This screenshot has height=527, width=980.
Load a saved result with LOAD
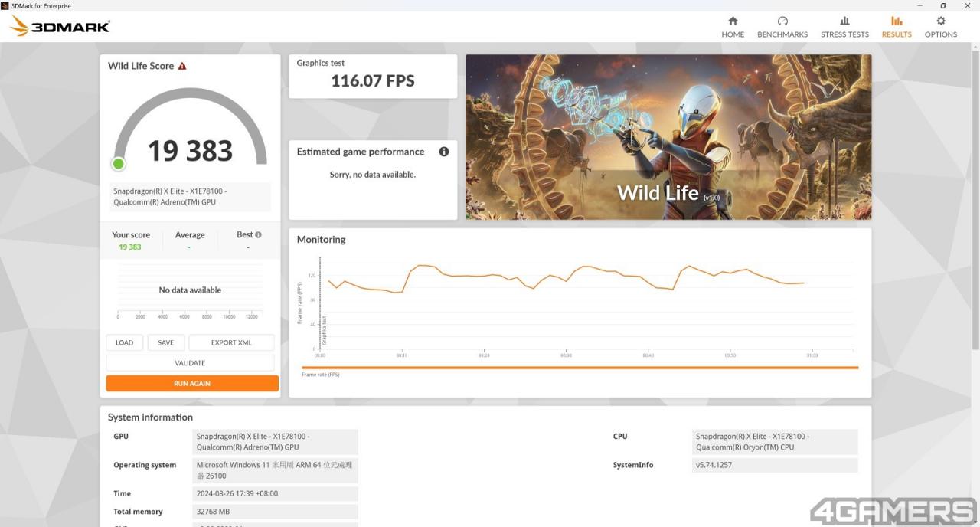click(125, 342)
